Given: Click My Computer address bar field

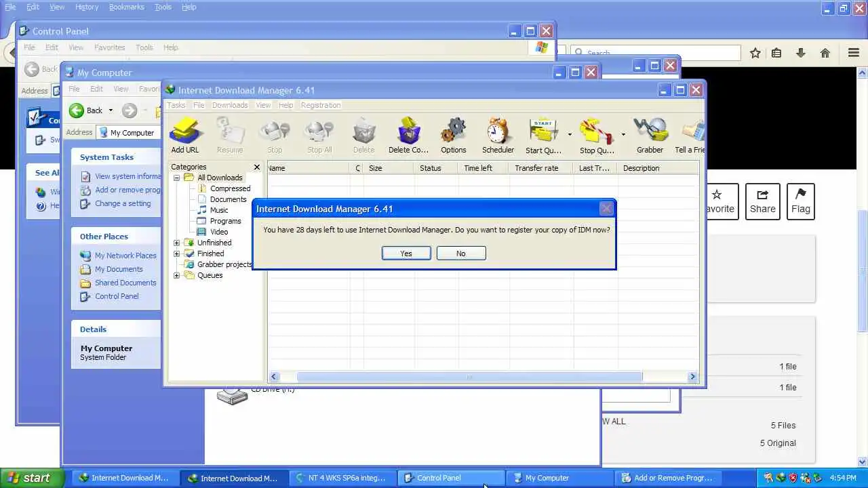Looking at the screenshot, I should pyautogui.click(x=129, y=133).
